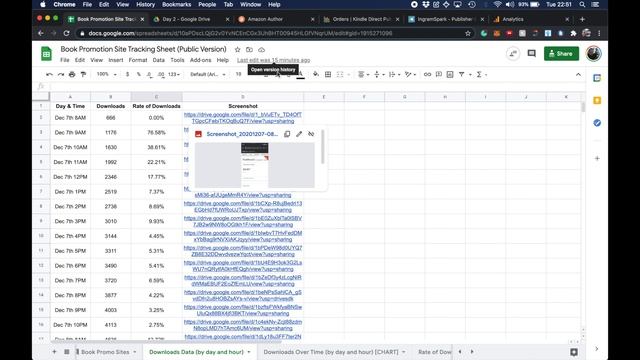Increase decimal places in toolbar

click(x=161, y=75)
